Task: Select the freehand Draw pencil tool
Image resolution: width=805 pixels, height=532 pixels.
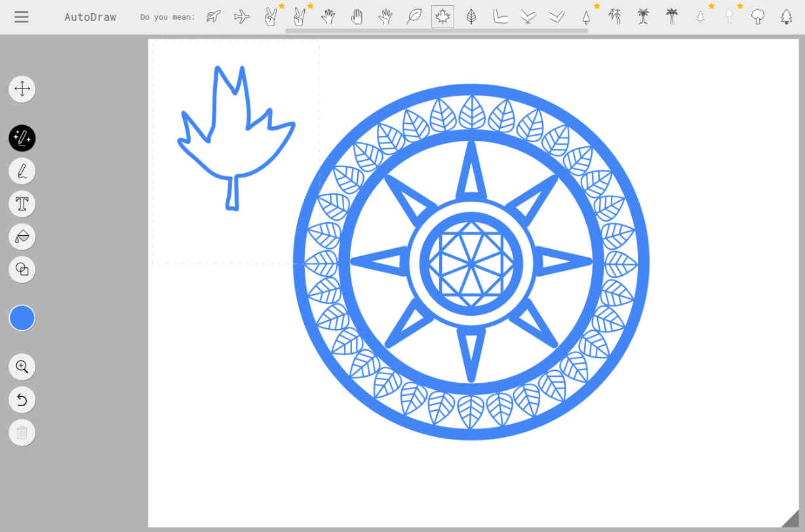Action: 22,171
